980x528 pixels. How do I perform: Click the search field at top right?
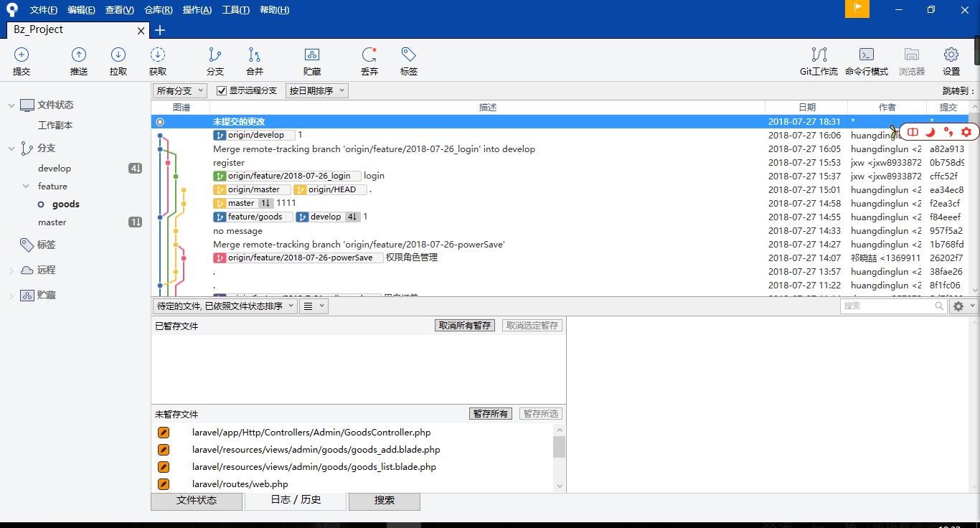pyautogui.click(x=890, y=306)
